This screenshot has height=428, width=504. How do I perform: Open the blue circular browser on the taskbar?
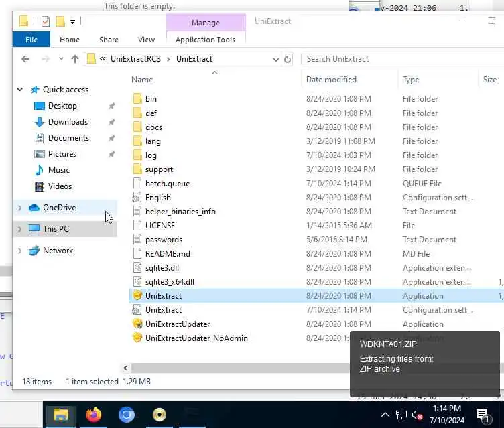point(126,415)
